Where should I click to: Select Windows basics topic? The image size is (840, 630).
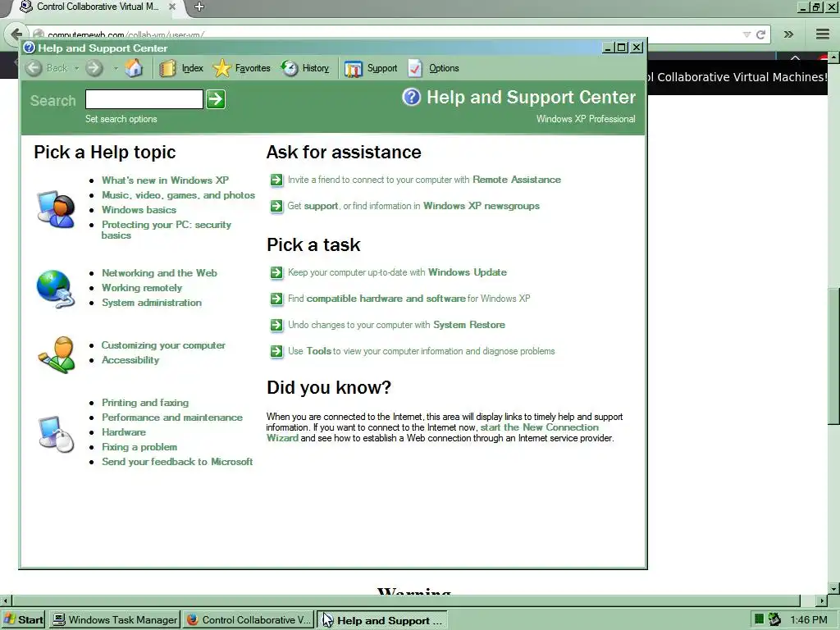(139, 210)
